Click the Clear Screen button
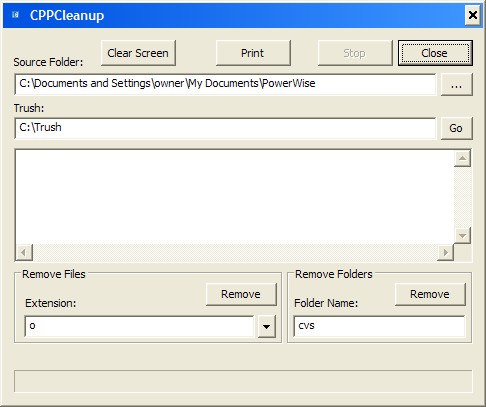Viewport: 486px width, 407px height. click(138, 53)
